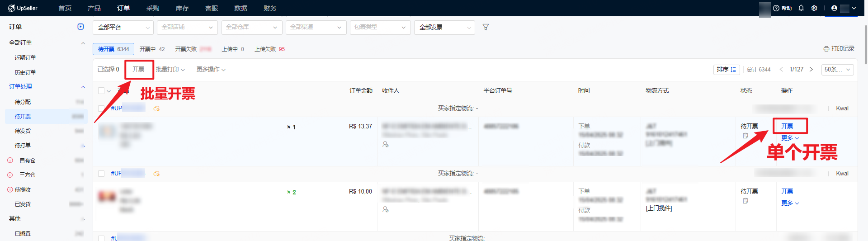Screen dimensions: 868x241
Task: Toggle the select-all orders checkbox
Action: click(101, 91)
